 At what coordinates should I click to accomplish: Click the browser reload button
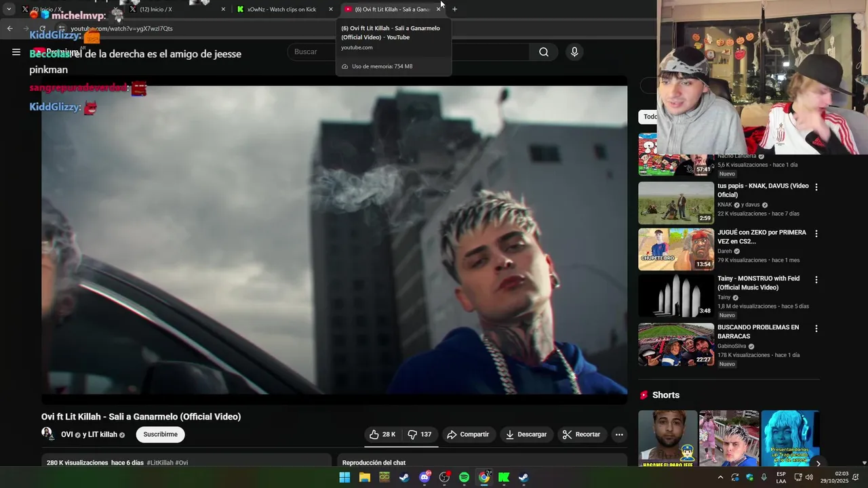[x=43, y=28]
